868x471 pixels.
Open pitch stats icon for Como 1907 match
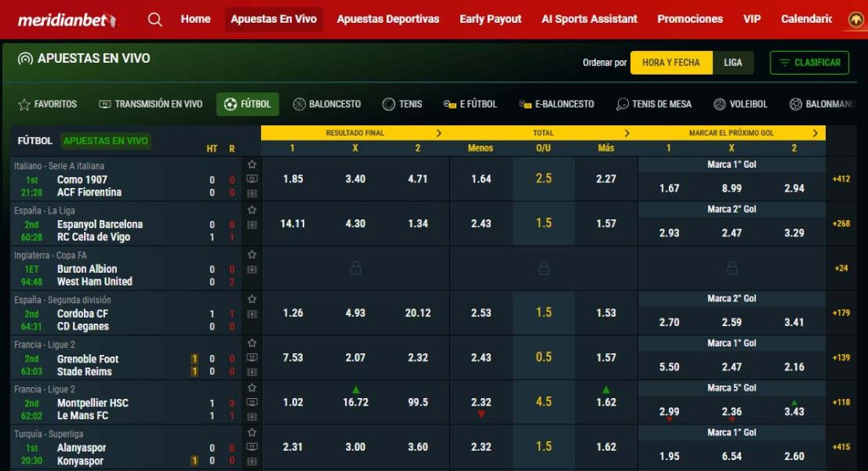pos(252,193)
